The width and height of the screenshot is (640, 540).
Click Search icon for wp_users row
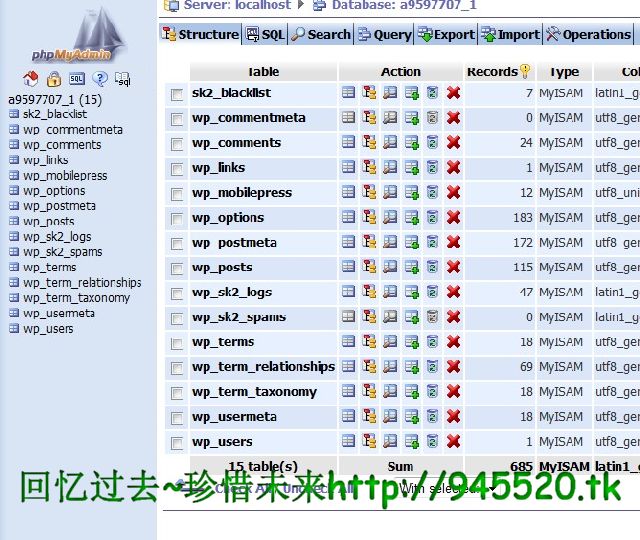(x=390, y=442)
